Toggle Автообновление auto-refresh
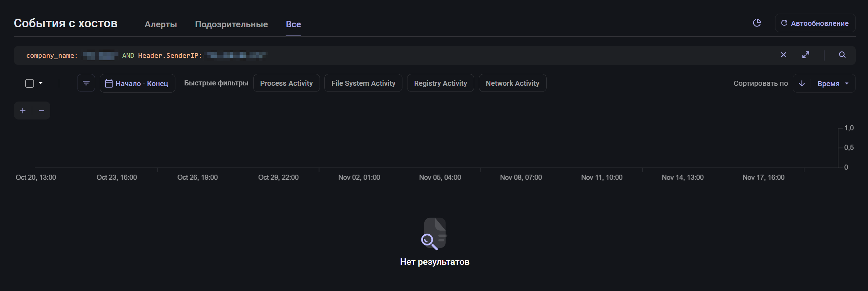Viewport: 868px width, 291px height. (815, 23)
